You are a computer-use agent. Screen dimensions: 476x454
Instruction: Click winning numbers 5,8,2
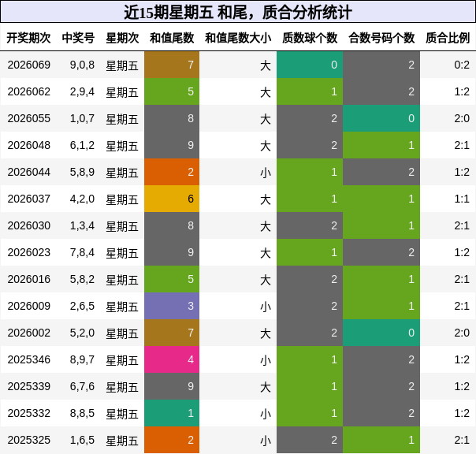(x=82, y=279)
